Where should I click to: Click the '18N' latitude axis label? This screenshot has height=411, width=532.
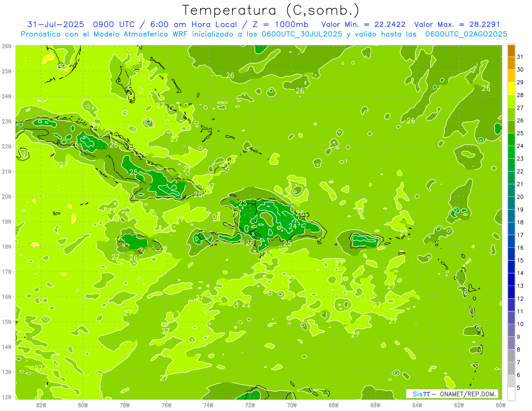(x=7, y=247)
